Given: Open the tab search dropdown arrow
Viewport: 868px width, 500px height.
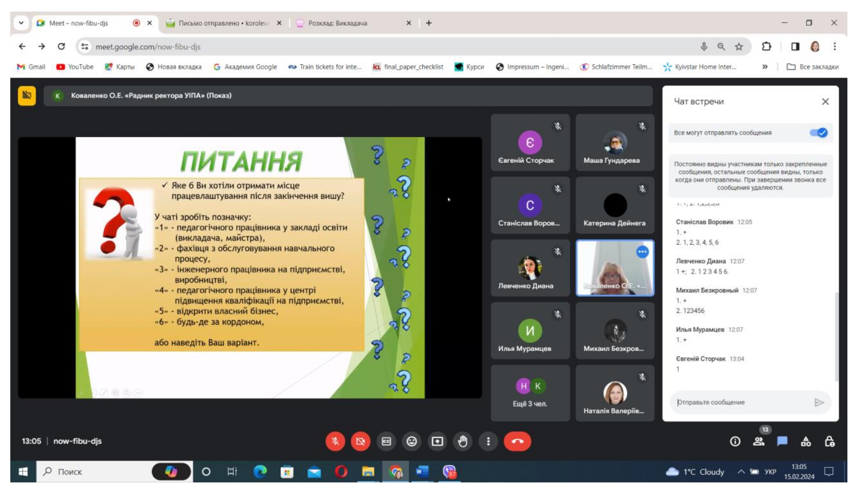Looking at the screenshot, I should [x=21, y=23].
